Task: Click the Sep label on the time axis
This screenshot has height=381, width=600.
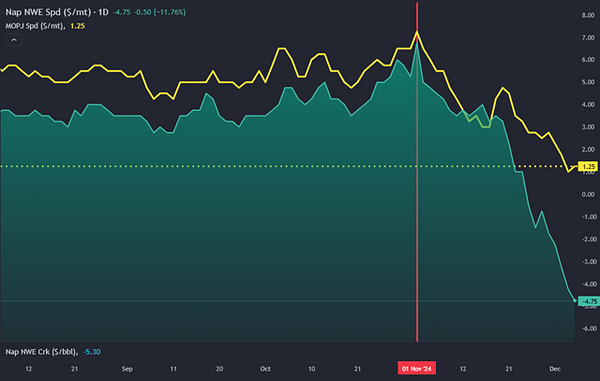Action: pos(127,369)
